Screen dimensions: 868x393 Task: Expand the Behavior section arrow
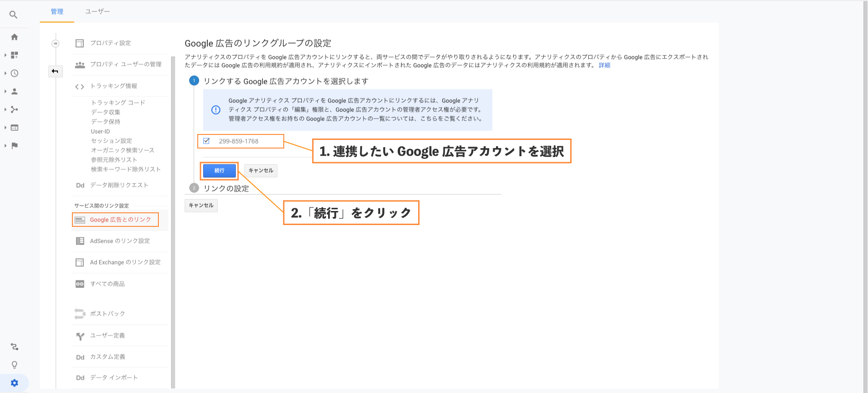click(5, 128)
